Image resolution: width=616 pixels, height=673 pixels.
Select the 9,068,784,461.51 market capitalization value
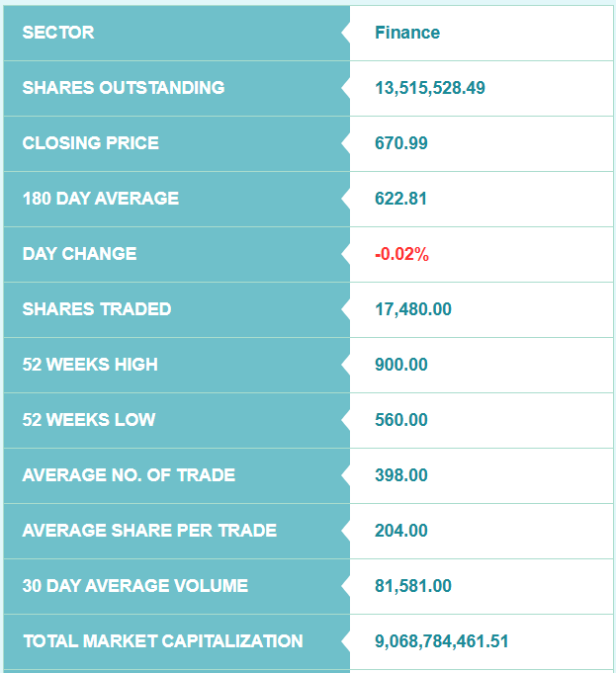[442, 641]
